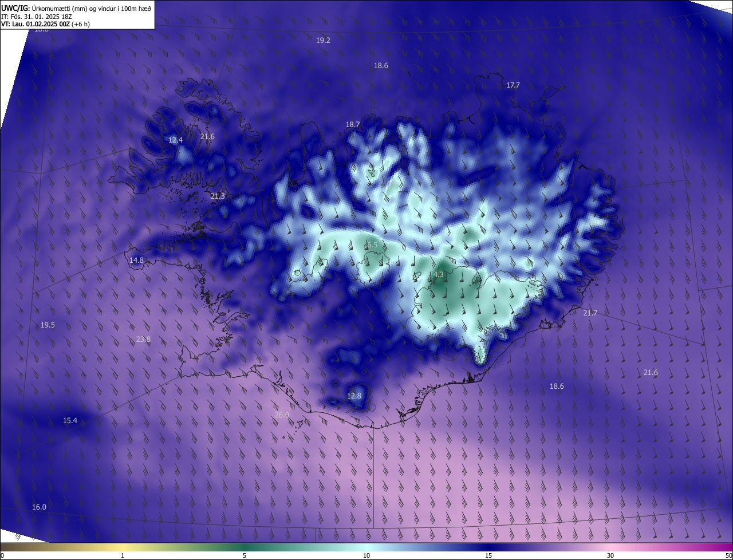Click the 0 tick on the color scale
The height and width of the screenshot is (560, 733).
[2, 555]
